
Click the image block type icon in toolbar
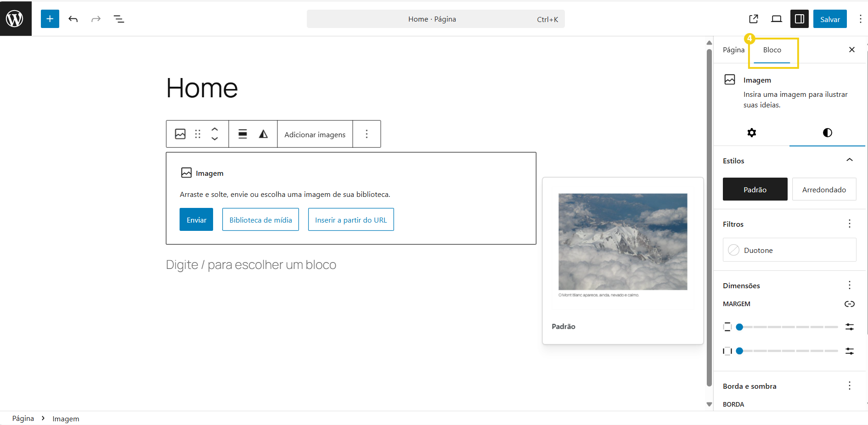point(180,134)
